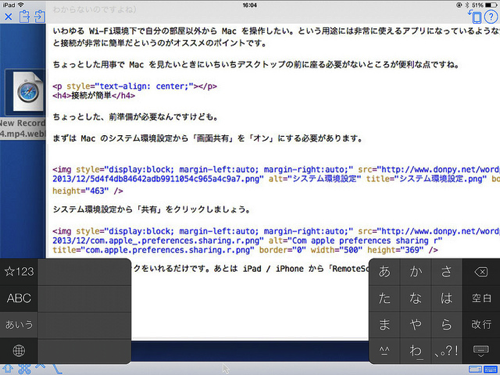Tap the あ key
Viewport: 500px width, 375px height.
coord(385,272)
